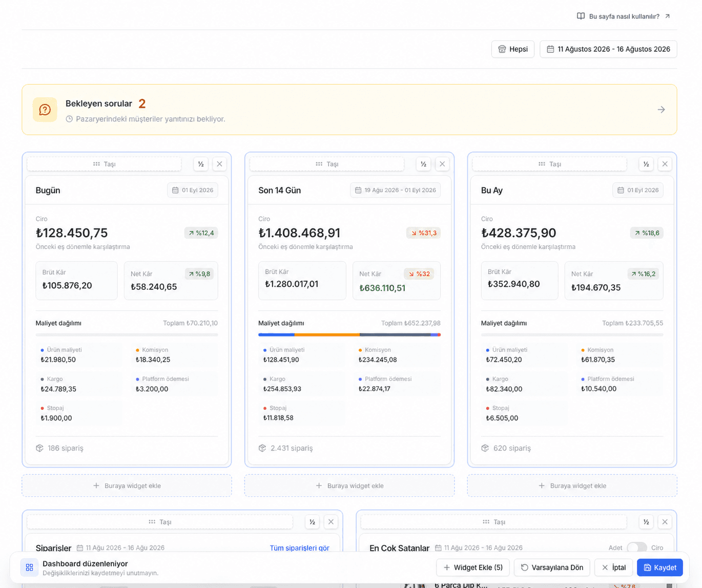This screenshot has width=702, height=588.
Task: Open the Bu Ay widget date picker
Action: point(638,190)
